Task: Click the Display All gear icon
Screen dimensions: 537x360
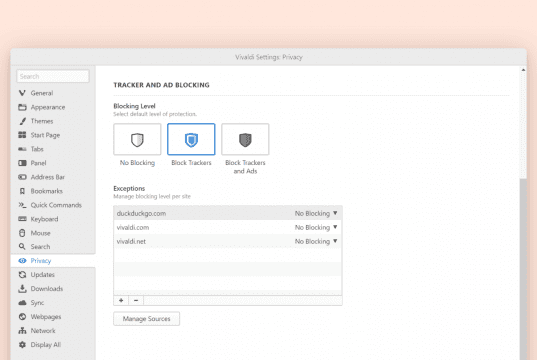Action: [x=22, y=345]
